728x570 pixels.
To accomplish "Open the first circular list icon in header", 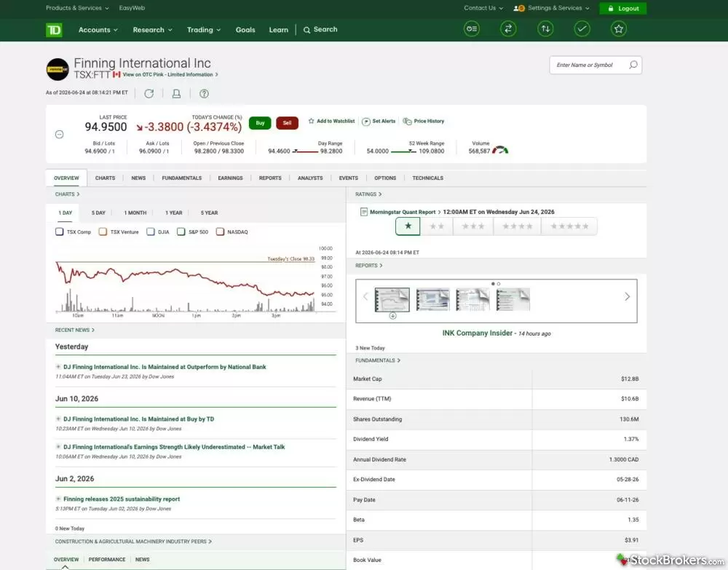I will pyautogui.click(x=472, y=29).
